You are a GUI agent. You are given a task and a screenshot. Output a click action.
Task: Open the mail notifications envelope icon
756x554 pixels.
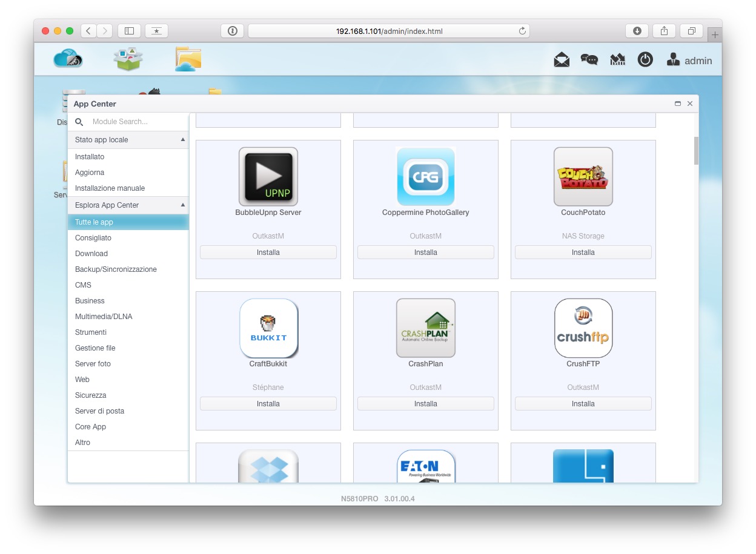[x=562, y=60]
